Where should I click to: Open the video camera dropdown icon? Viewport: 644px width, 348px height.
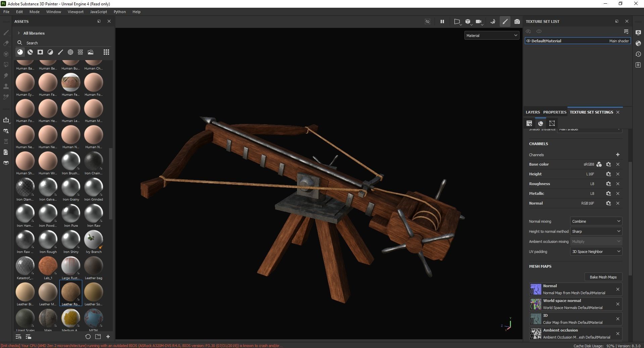[x=480, y=22]
